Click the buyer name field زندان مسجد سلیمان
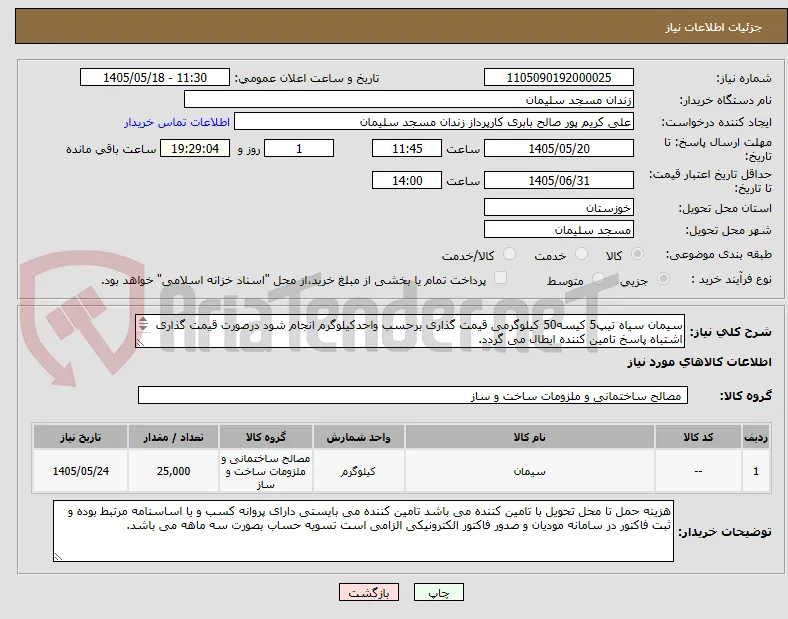 (x=409, y=99)
